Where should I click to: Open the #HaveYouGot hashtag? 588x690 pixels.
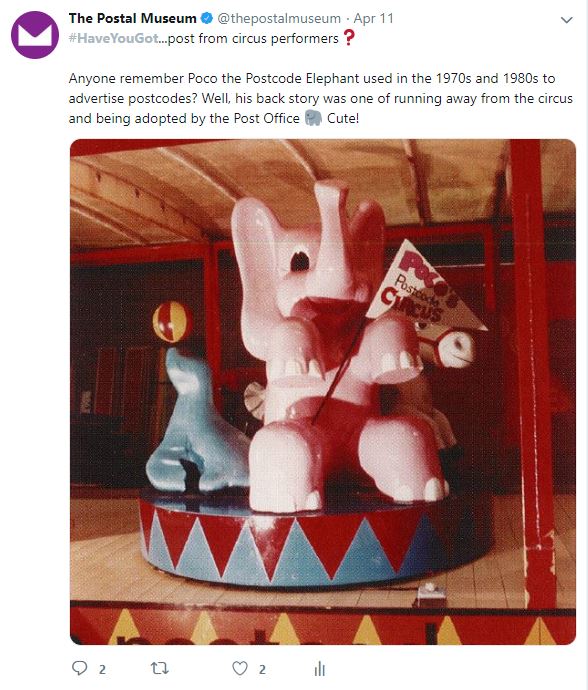[114, 38]
